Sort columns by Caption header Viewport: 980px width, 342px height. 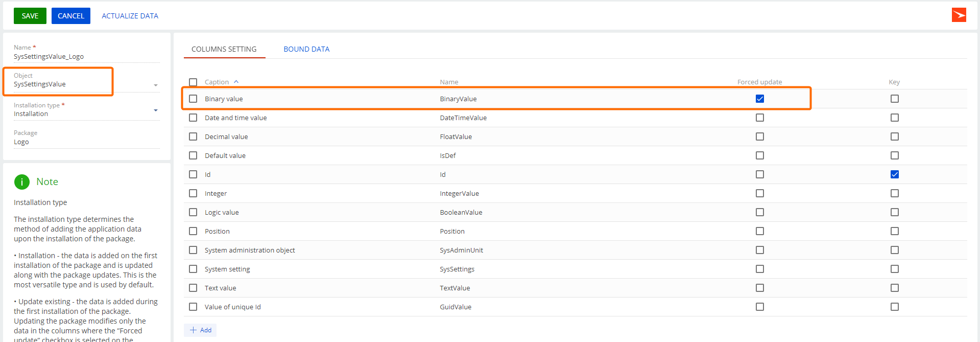click(217, 82)
